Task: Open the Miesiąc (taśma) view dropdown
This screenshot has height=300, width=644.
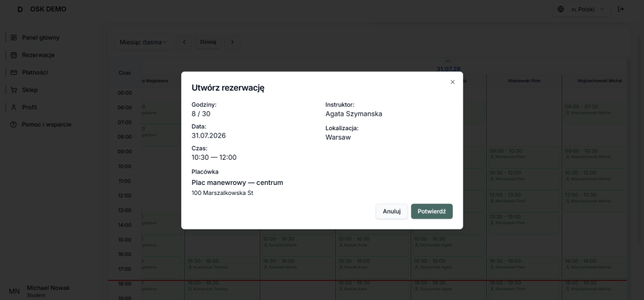Action: point(143,42)
